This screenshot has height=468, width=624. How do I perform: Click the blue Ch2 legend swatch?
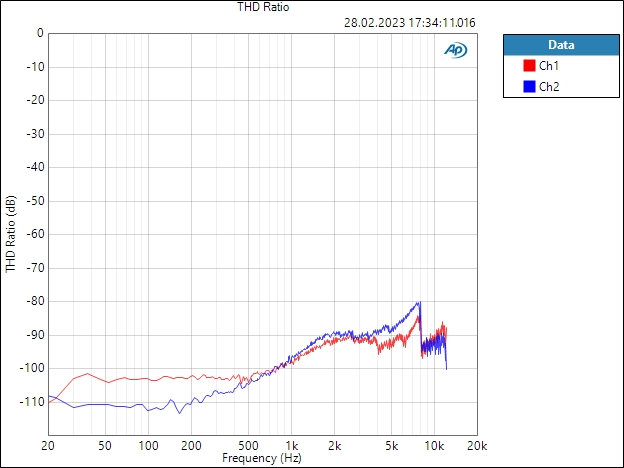529,86
